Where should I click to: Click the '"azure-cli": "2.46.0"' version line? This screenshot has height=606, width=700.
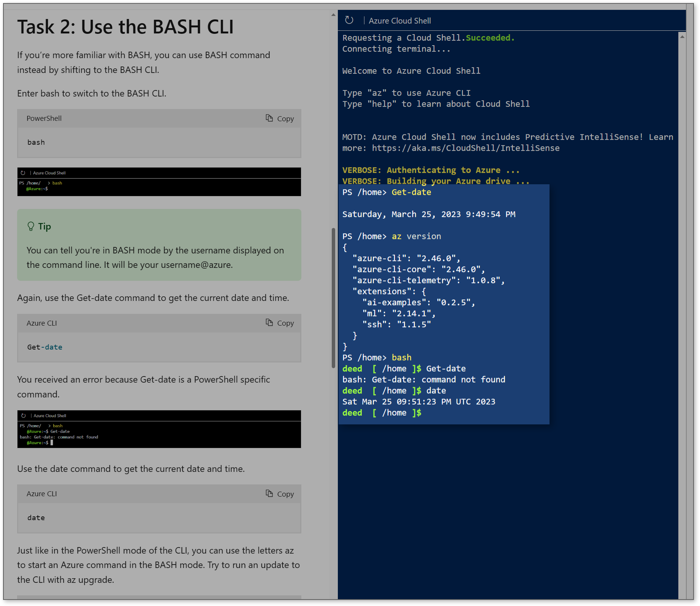tap(406, 258)
